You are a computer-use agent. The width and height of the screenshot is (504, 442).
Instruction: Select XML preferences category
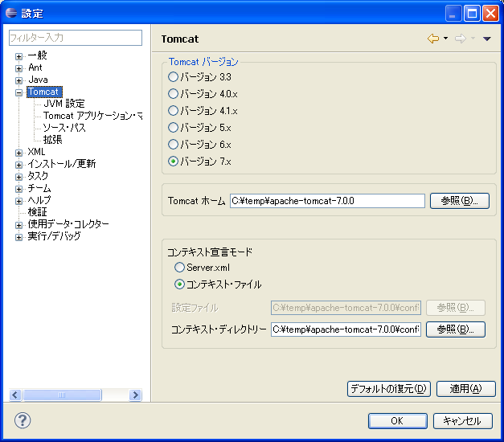36,152
